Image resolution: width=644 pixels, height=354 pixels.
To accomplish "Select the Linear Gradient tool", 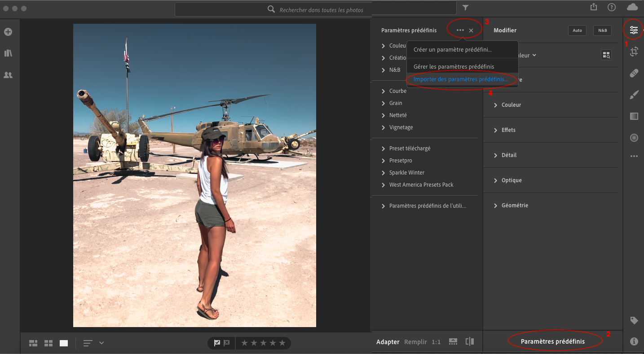I will point(634,116).
